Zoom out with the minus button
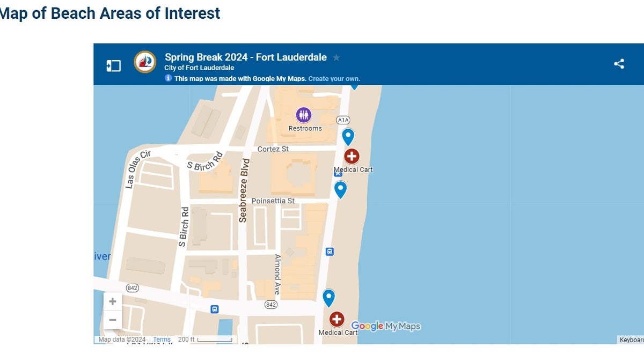 click(x=113, y=320)
